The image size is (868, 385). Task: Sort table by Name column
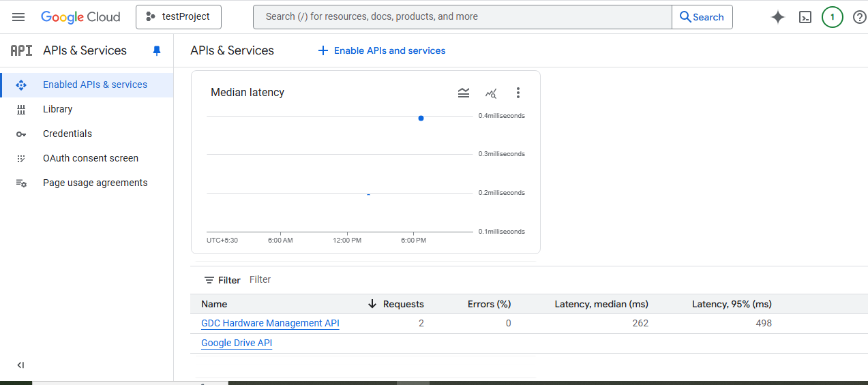[x=214, y=304]
